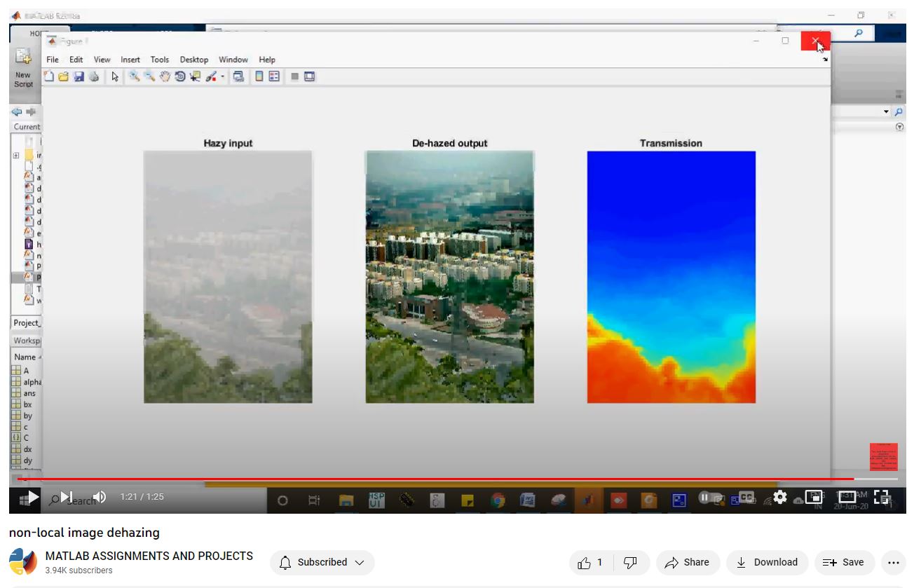
Task: Share this video
Action: tap(688, 562)
